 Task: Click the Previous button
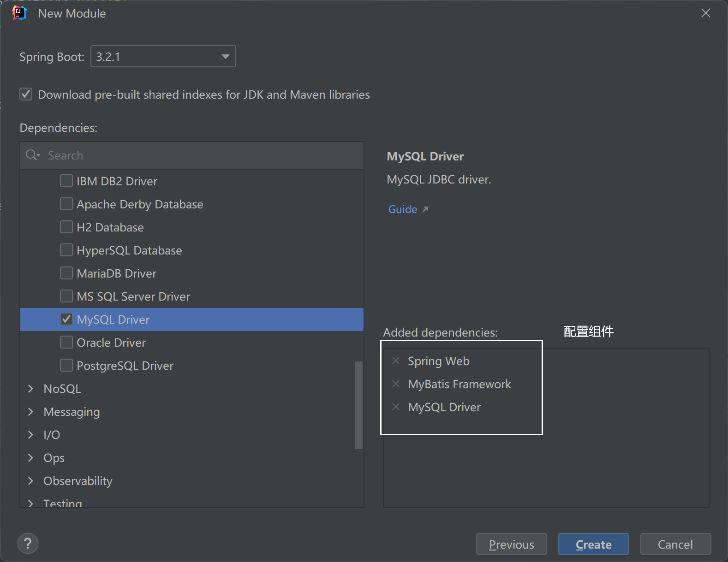tap(512, 544)
